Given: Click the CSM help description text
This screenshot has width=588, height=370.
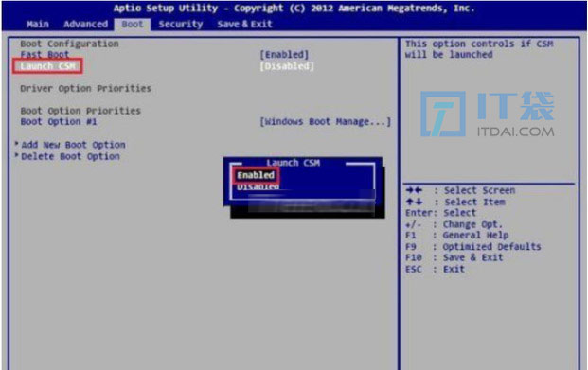Looking at the screenshot, I should pos(479,49).
